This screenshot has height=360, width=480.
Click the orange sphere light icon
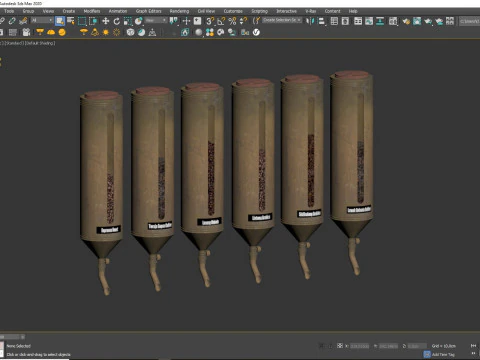tap(62, 32)
